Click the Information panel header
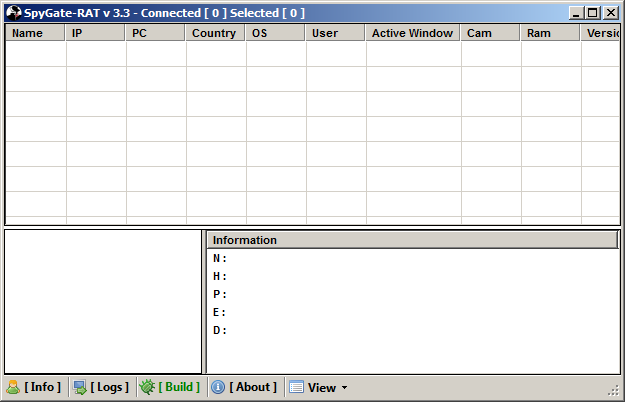 (x=411, y=240)
